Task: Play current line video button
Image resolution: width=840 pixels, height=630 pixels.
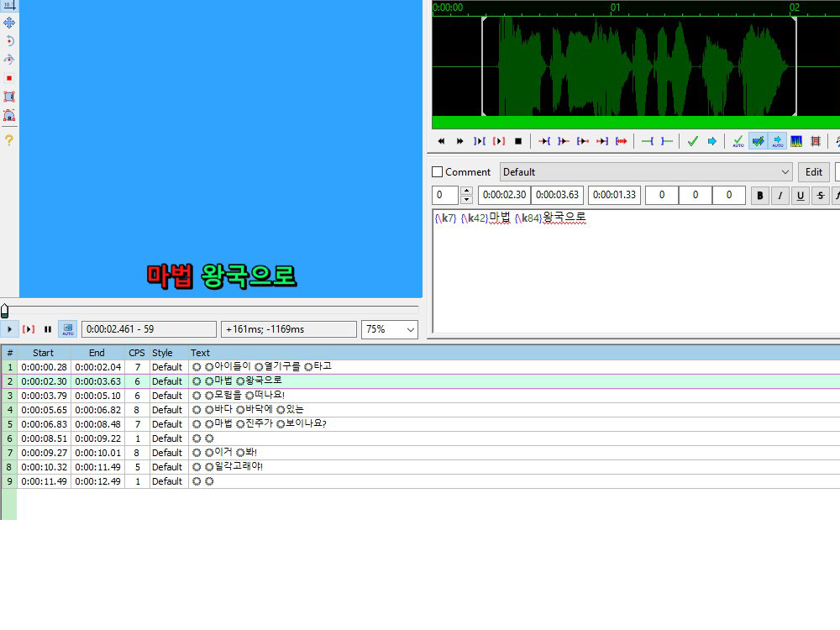Action: pyautogui.click(x=29, y=329)
